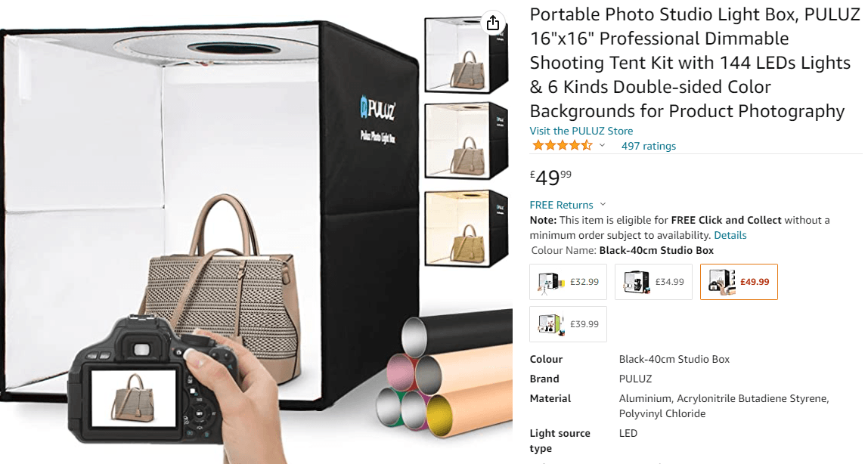868x464 pixels.
Task: Choose the £49.99 Black-40cm variant
Action: 739,282
